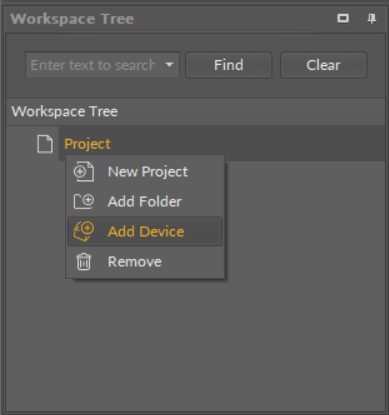Click the Clear button
The height and width of the screenshot is (415, 389).
point(323,65)
